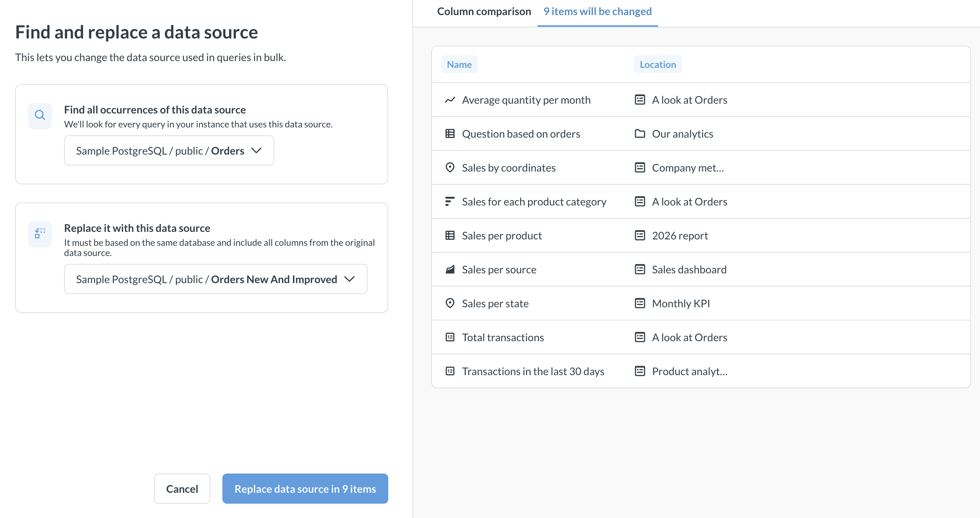
Task: Click the area chart icon beside Sales per source
Action: 450,270
